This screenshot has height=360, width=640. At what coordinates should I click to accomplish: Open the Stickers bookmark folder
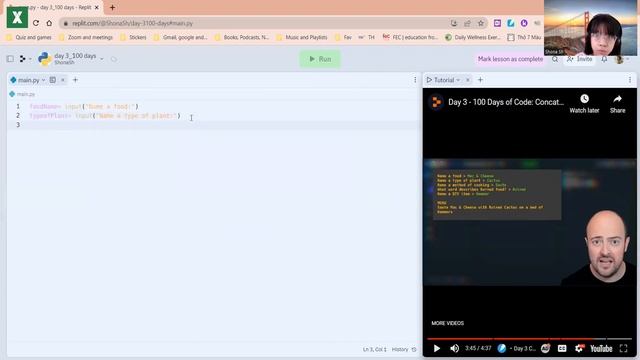pos(133,37)
